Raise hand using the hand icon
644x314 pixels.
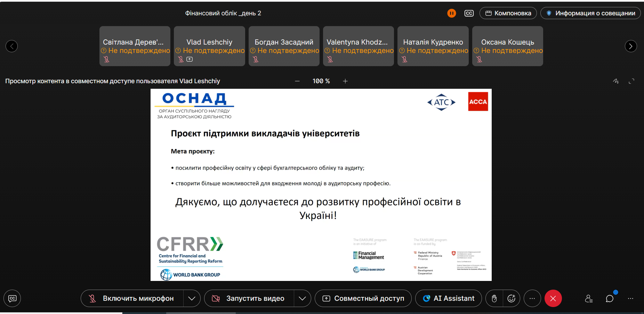point(494,298)
